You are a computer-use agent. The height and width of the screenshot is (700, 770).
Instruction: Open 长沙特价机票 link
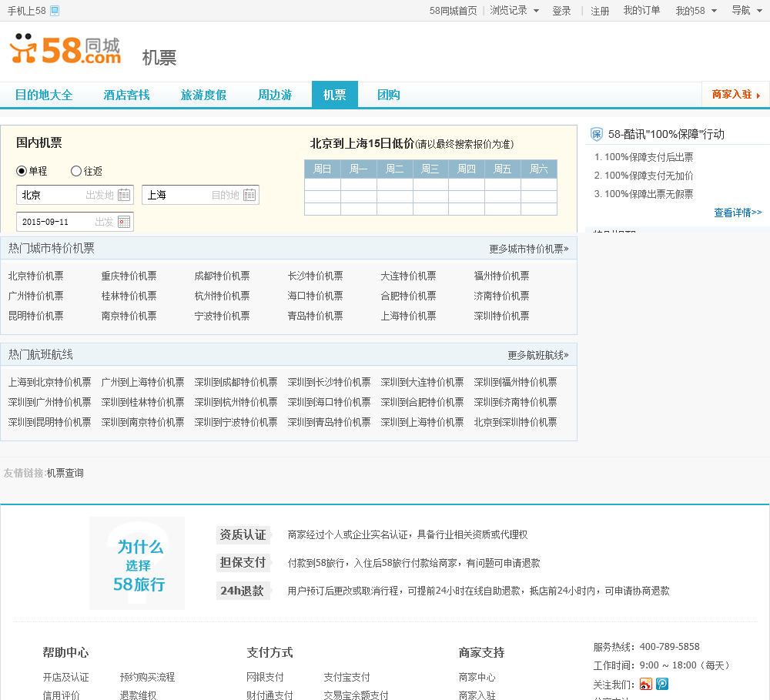pyautogui.click(x=315, y=276)
